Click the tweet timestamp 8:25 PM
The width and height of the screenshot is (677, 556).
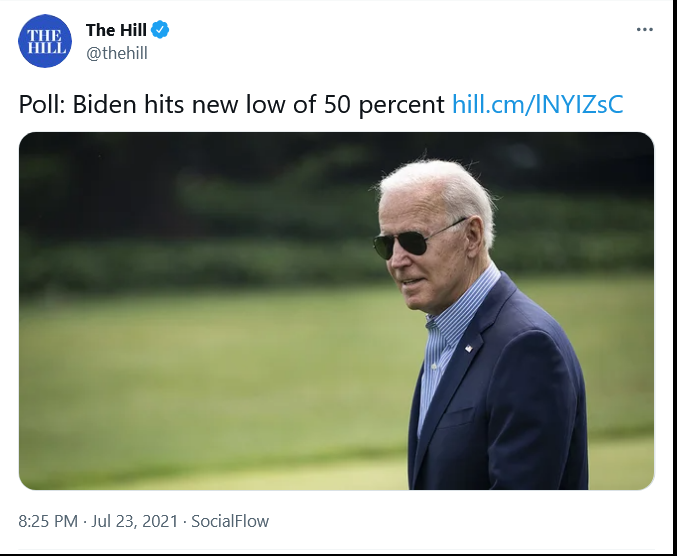click(x=48, y=521)
